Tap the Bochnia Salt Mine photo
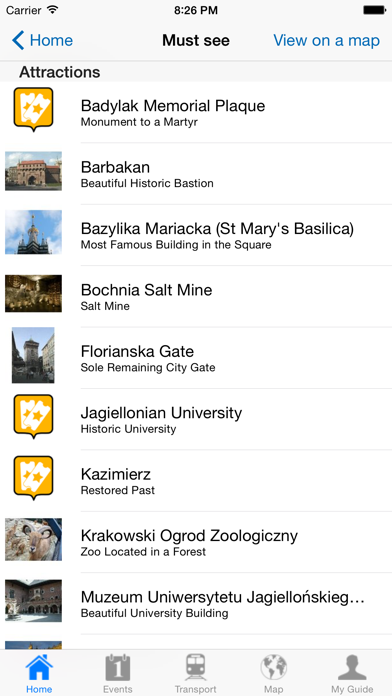 [33, 294]
